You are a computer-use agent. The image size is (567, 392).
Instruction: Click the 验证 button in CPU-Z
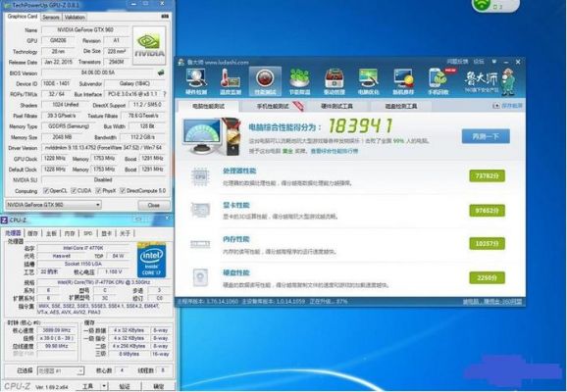tap(125, 386)
